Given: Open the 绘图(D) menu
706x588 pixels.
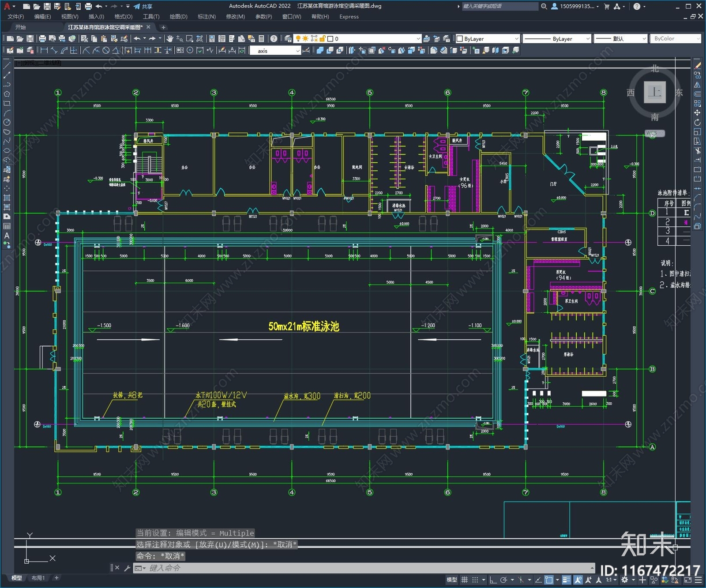Looking at the screenshot, I should pos(178,17).
